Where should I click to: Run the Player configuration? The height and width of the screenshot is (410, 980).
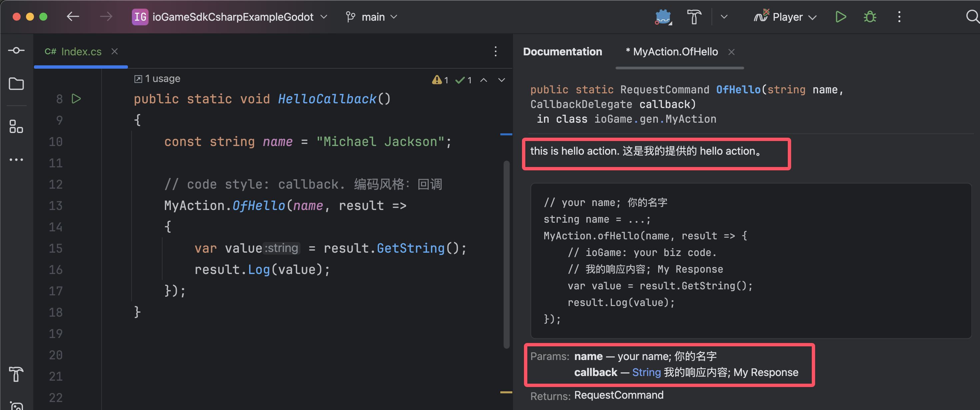tap(840, 17)
